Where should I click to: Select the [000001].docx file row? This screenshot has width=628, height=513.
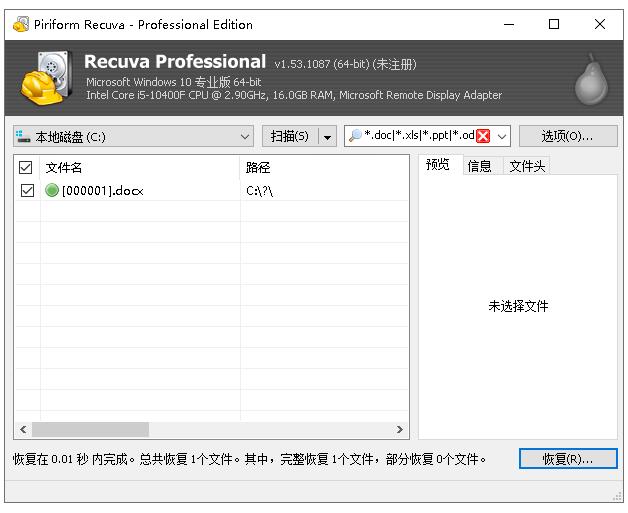[211, 191]
